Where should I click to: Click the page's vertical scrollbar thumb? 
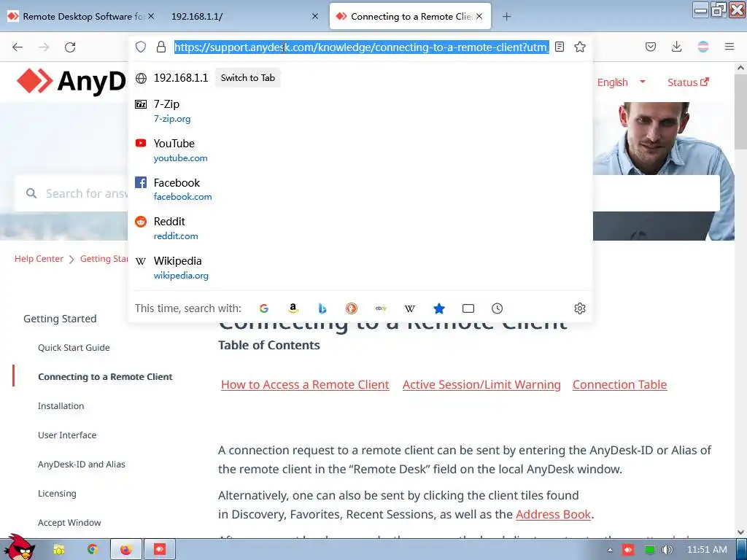[x=741, y=112]
